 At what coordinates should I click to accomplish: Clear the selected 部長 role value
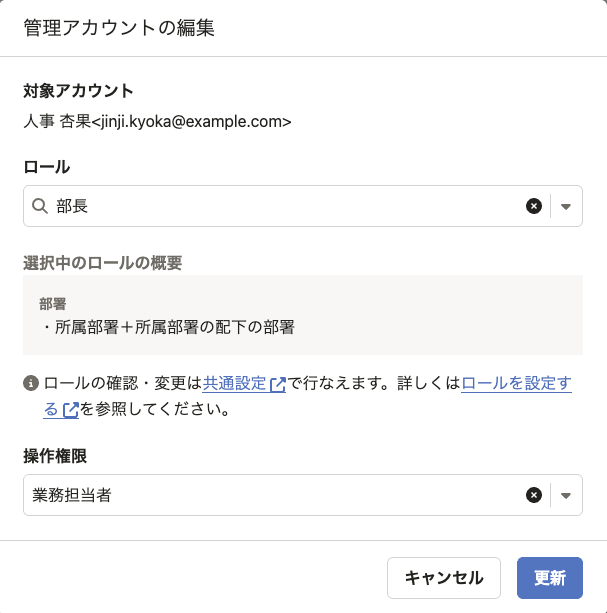534,206
